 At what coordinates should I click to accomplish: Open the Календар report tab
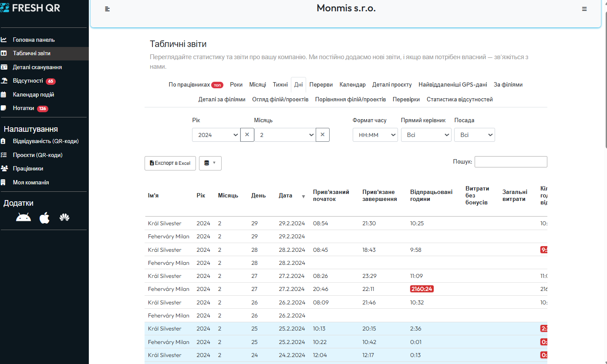352,85
